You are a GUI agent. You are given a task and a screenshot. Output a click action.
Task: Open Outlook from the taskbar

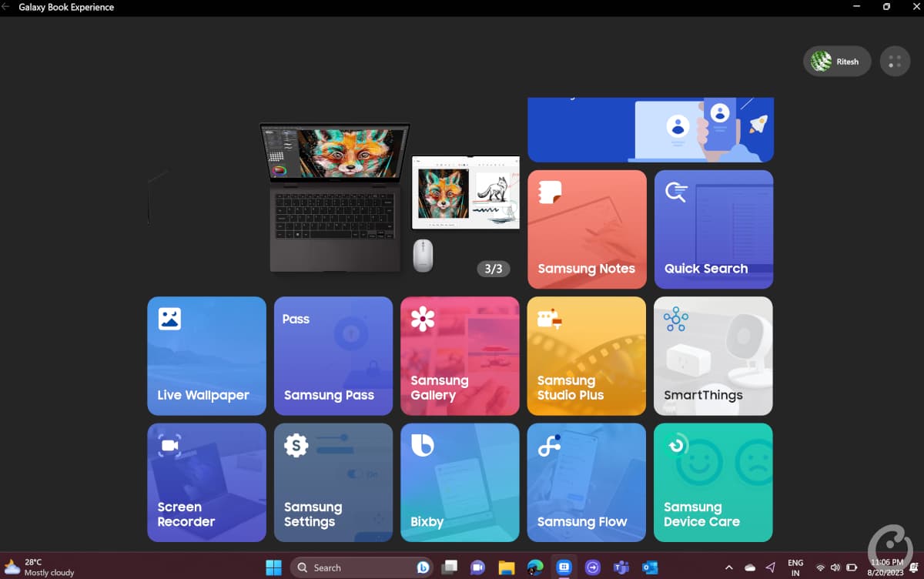tap(650, 567)
